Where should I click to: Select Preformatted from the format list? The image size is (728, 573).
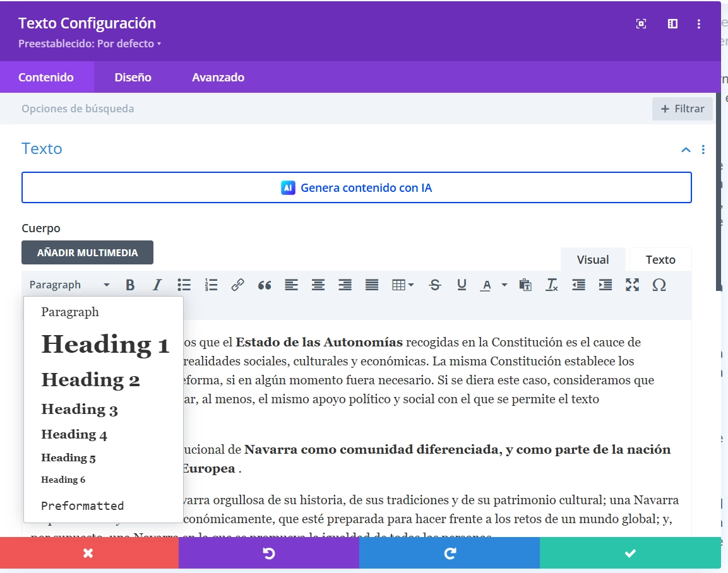pos(104,505)
